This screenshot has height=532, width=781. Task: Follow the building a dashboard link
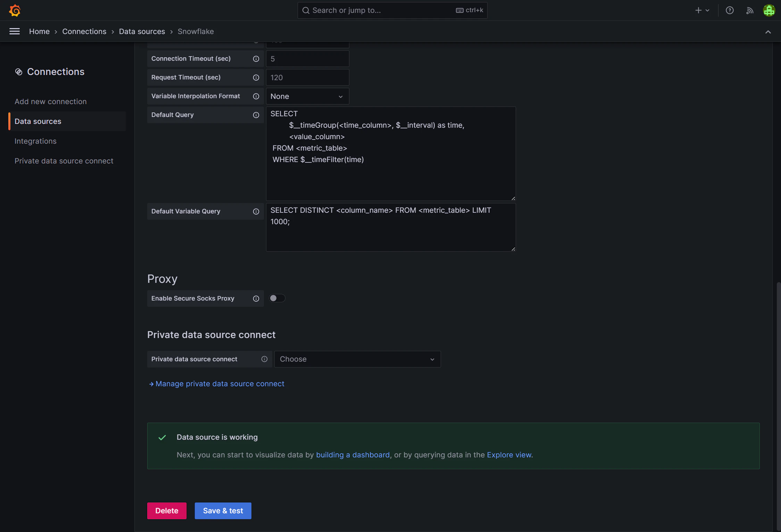(353, 455)
